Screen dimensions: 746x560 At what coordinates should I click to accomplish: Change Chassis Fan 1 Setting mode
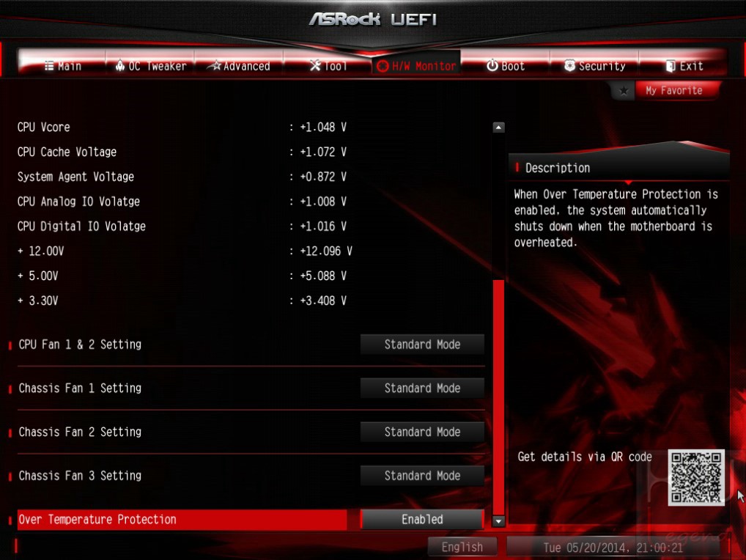422,388
